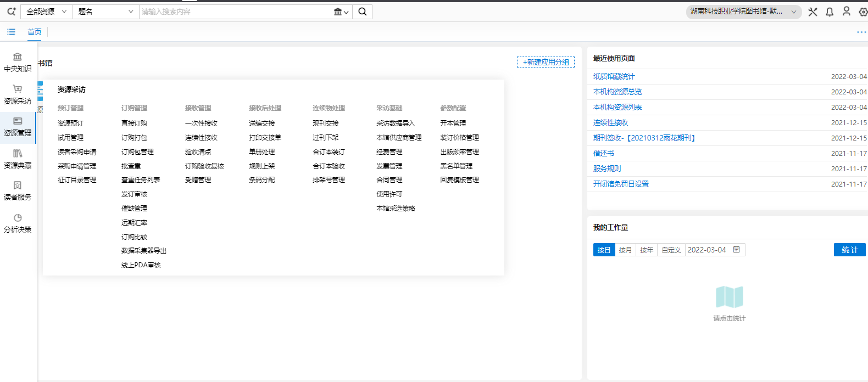Open 直接订购 in the menu
This screenshot has height=382, width=868.
(x=134, y=123)
